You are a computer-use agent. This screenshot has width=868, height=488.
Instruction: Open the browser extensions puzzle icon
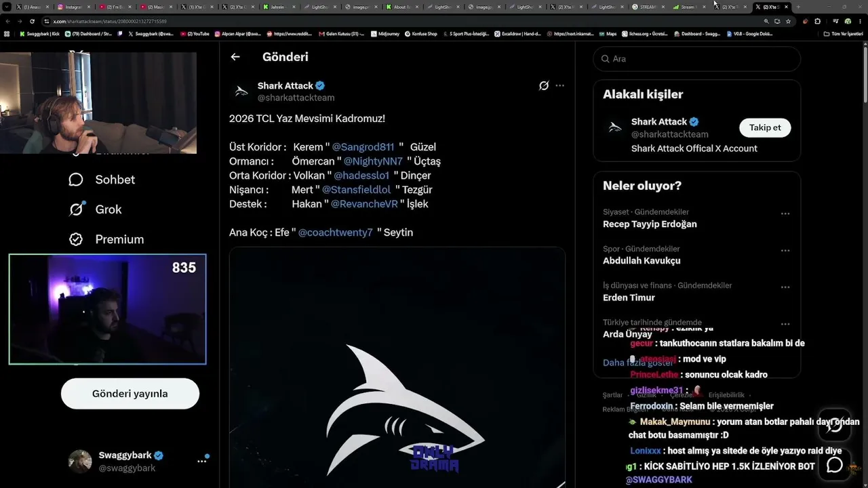817,21
